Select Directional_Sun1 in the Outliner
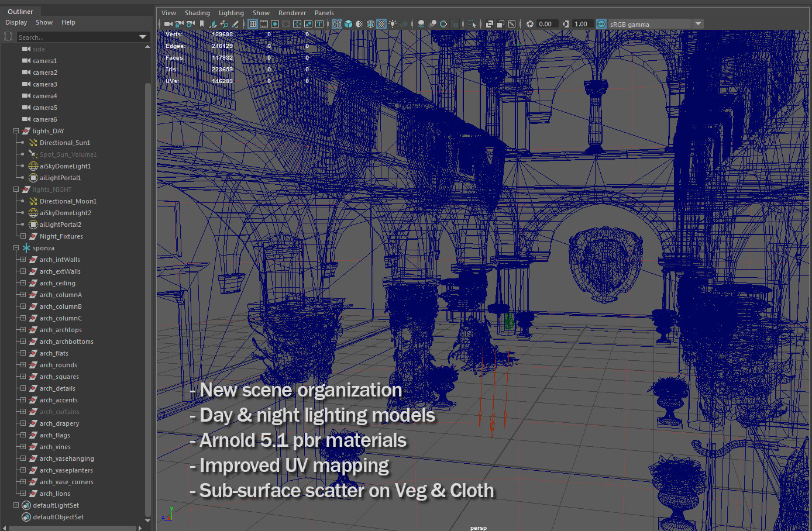812x531 pixels. pos(65,143)
